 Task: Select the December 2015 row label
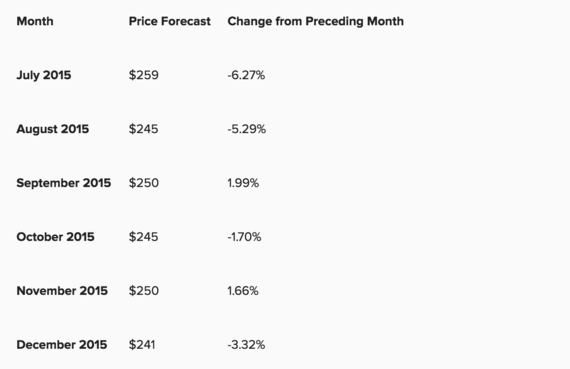point(62,345)
